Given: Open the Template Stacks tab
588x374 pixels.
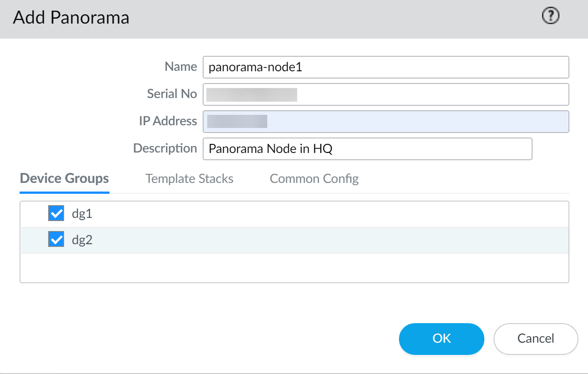Looking at the screenshot, I should (x=189, y=179).
